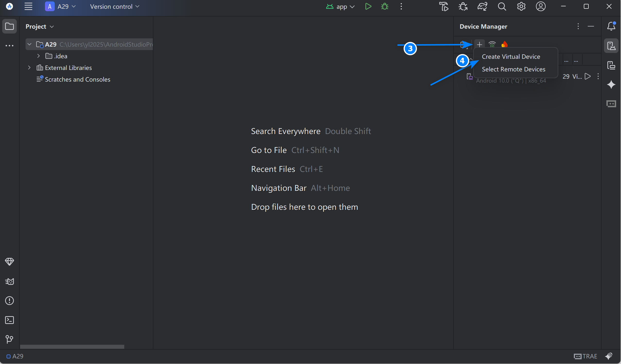This screenshot has height=364, width=621.
Task: Collapse the A29 project root node
Action: click(29, 44)
